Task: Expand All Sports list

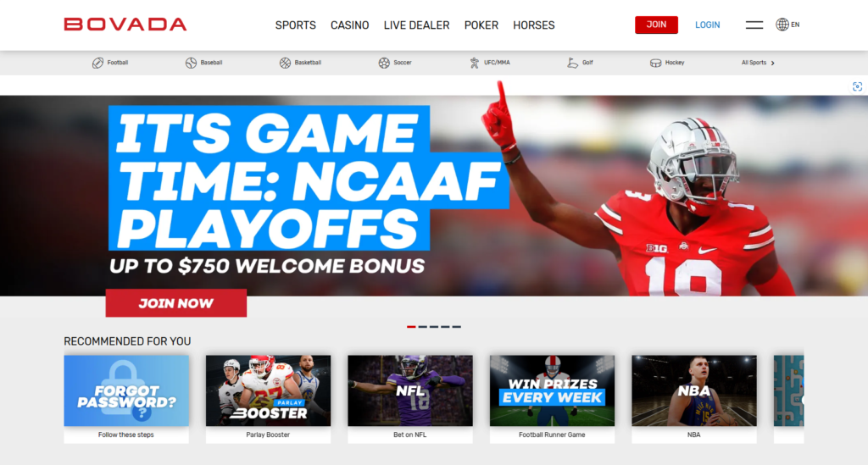Action: 758,63
